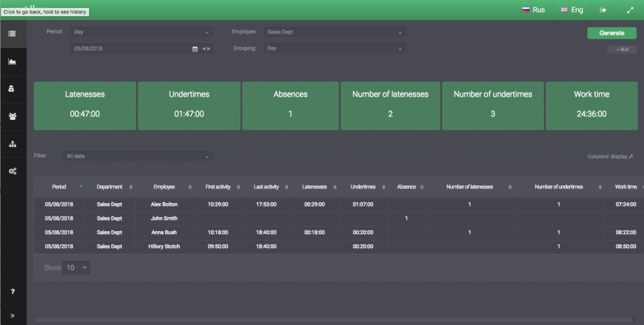Click the logout icon in top bar
This screenshot has width=644, height=325.
[x=603, y=10]
